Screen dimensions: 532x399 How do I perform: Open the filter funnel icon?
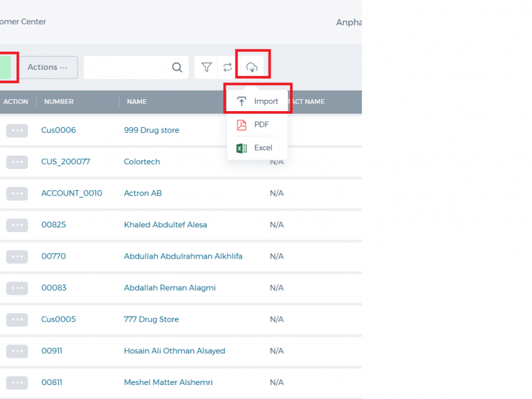point(206,67)
